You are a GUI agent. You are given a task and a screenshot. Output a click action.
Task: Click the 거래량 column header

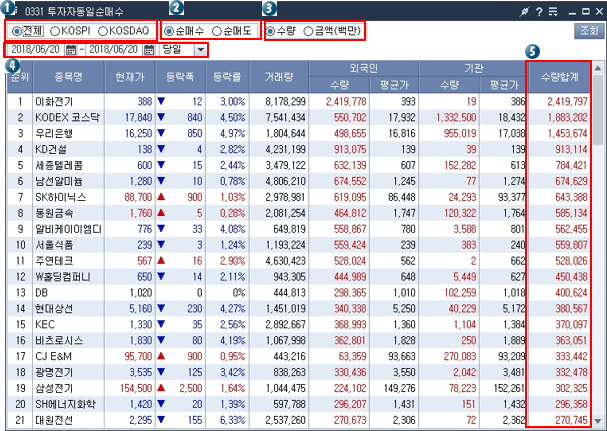point(279,77)
